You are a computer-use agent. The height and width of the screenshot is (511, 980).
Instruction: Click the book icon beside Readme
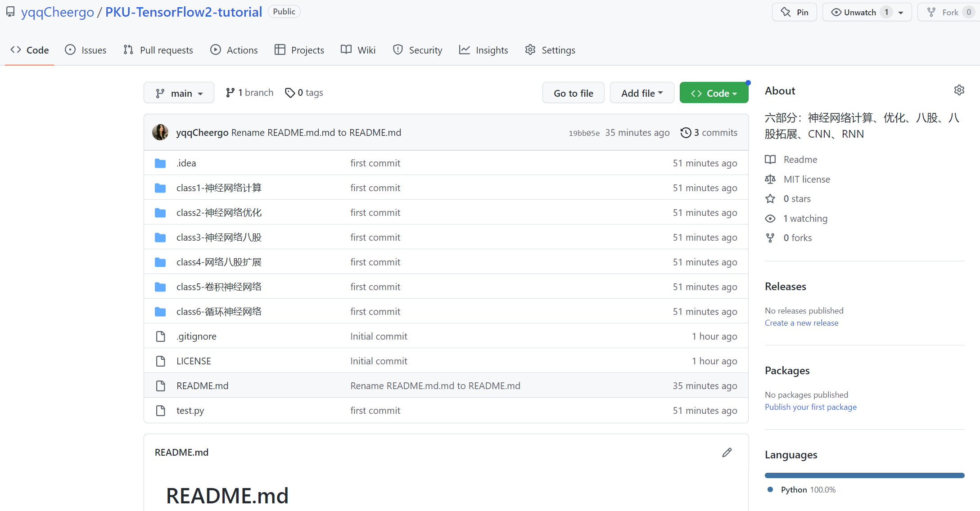point(770,160)
